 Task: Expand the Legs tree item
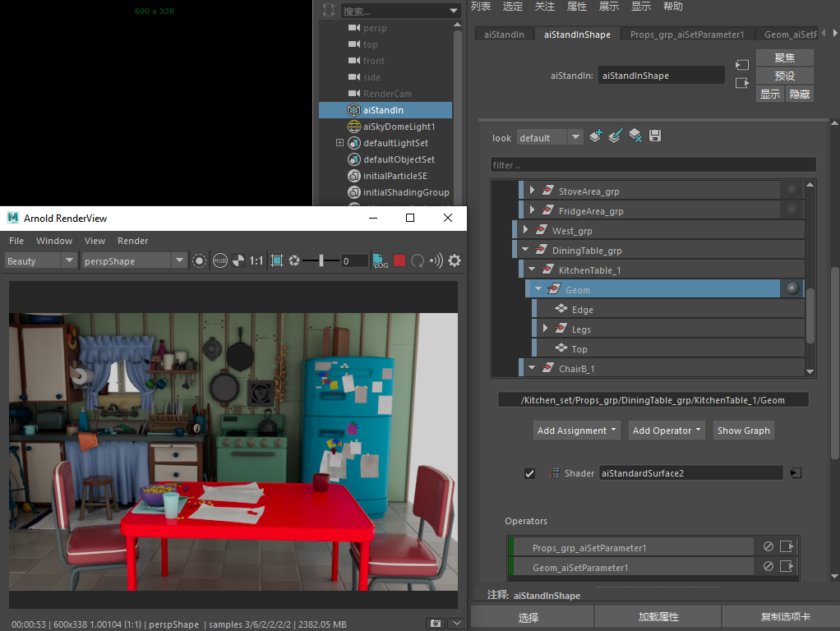point(546,329)
